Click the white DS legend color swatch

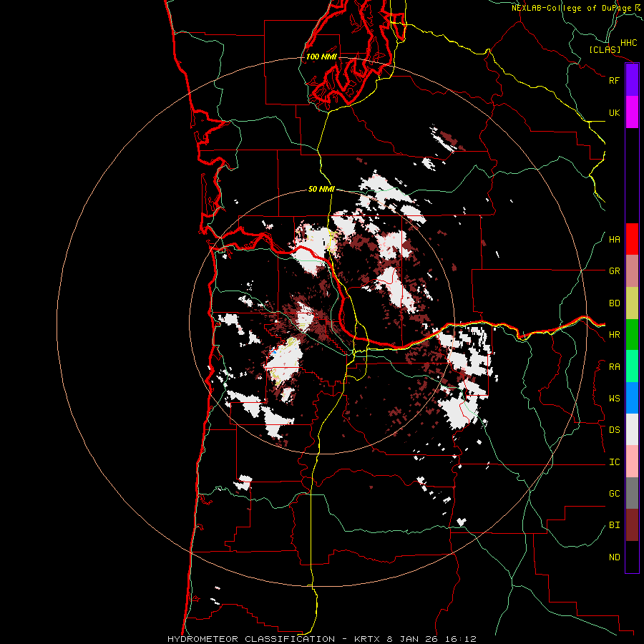(x=632, y=429)
